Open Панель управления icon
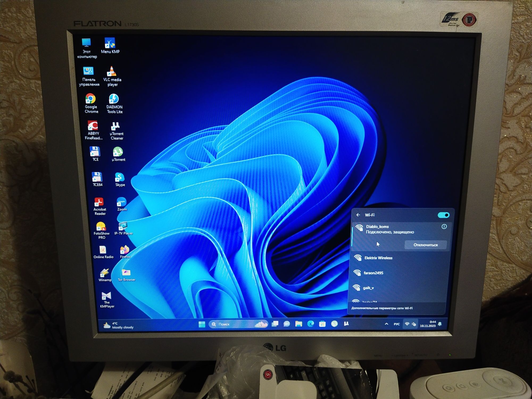 pos(89,77)
